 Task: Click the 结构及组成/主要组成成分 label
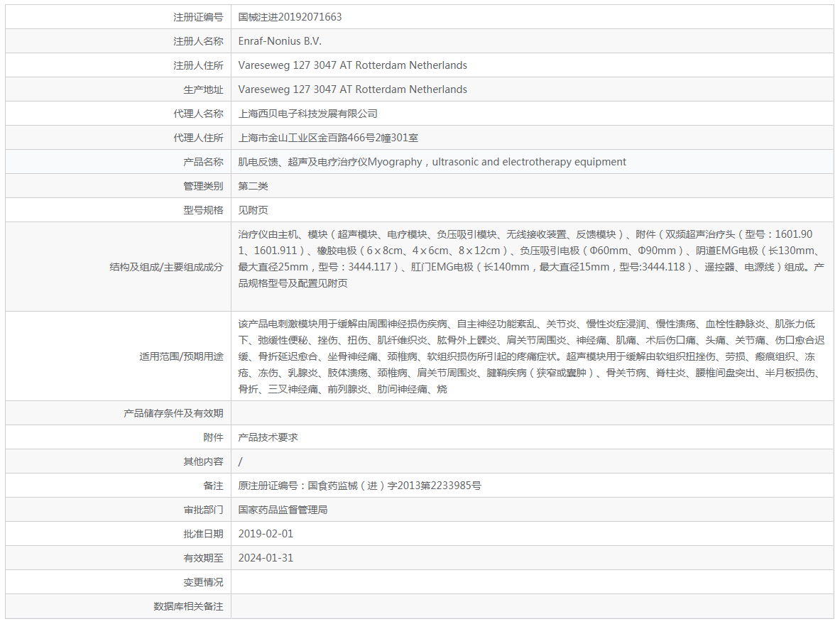(x=166, y=267)
